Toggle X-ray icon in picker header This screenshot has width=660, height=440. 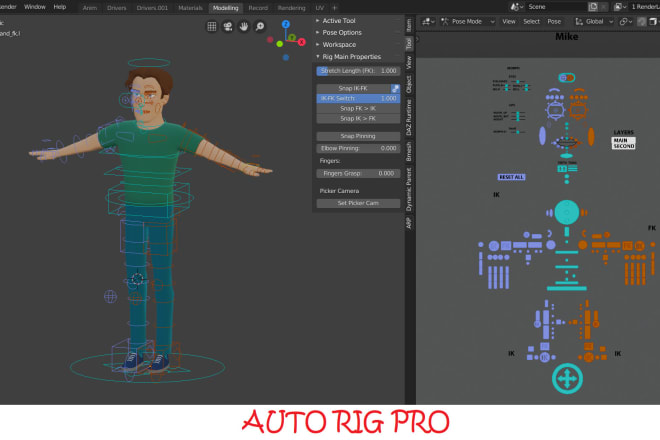(x=653, y=21)
